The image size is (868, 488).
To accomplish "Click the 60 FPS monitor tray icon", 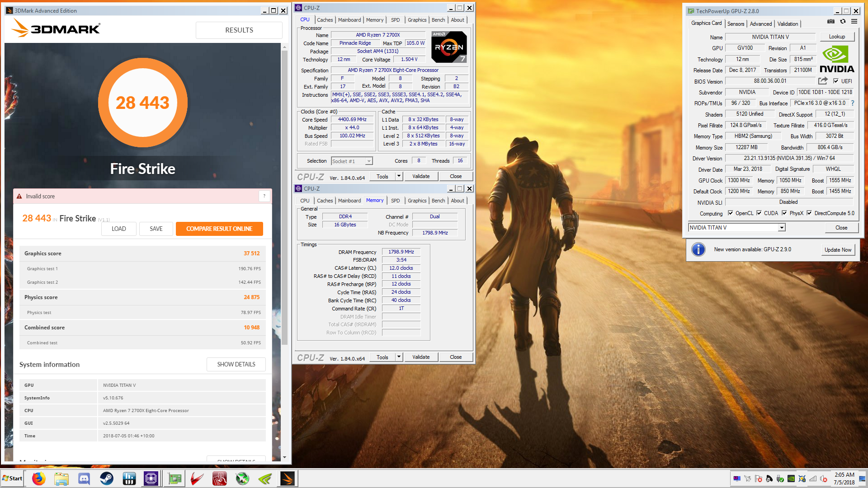I will [x=737, y=479].
